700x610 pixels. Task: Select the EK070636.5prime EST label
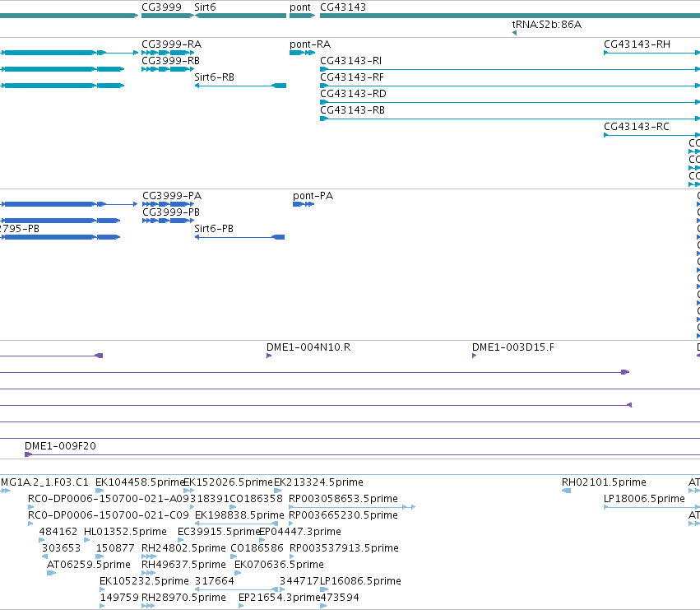pyautogui.click(x=279, y=565)
